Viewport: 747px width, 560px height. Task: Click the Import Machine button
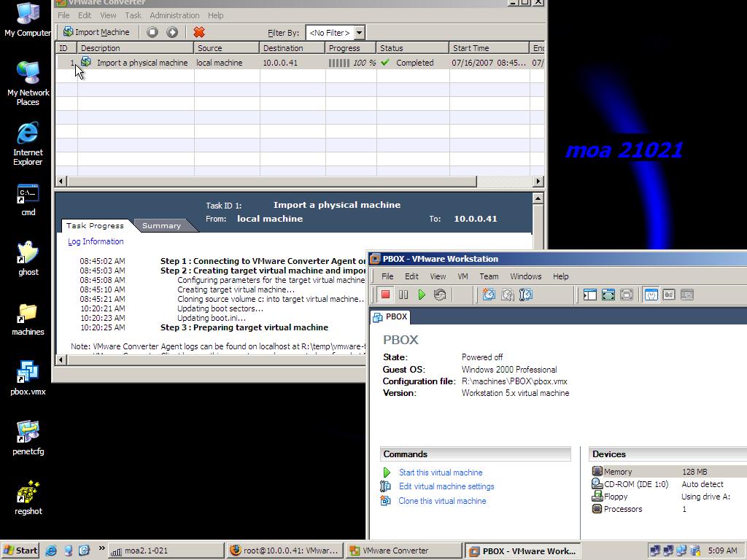point(96,32)
